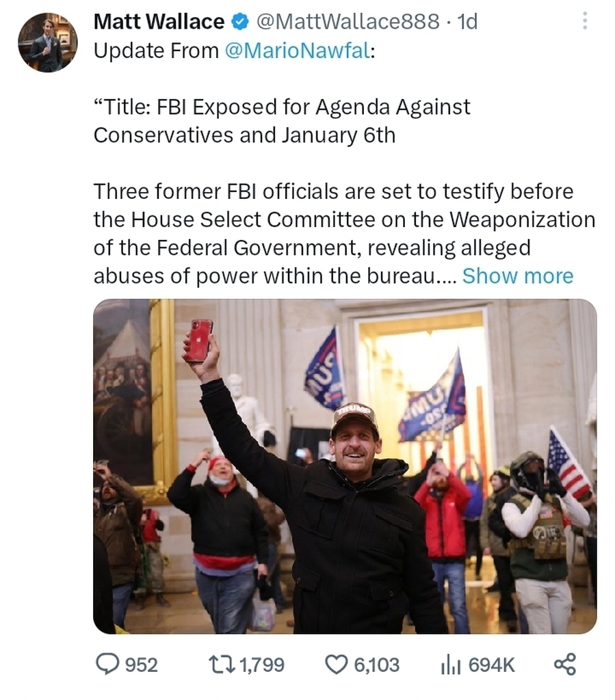Open Matt Wallace's profile avatar
This screenshot has width=615, height=700.
coord(48,42)
